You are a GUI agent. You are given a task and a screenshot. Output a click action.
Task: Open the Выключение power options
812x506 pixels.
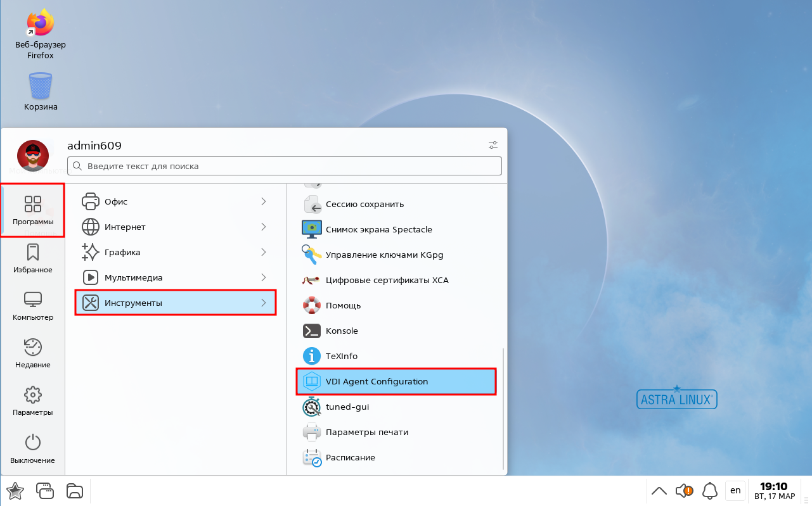tap(33, 449)
